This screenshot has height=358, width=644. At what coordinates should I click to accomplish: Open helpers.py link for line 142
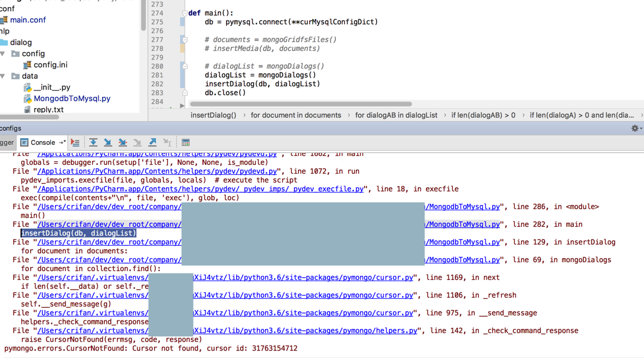coord(305,330)
